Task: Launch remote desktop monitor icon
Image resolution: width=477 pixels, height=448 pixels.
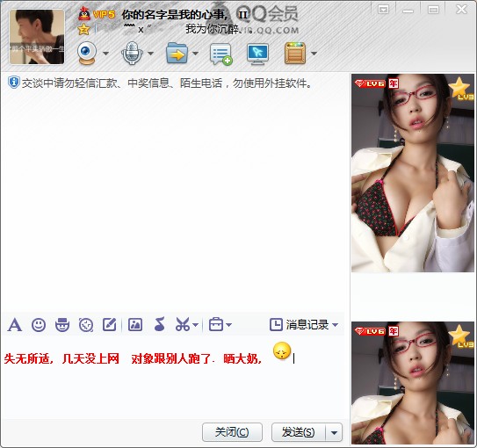Action: [x=257, y=54]
